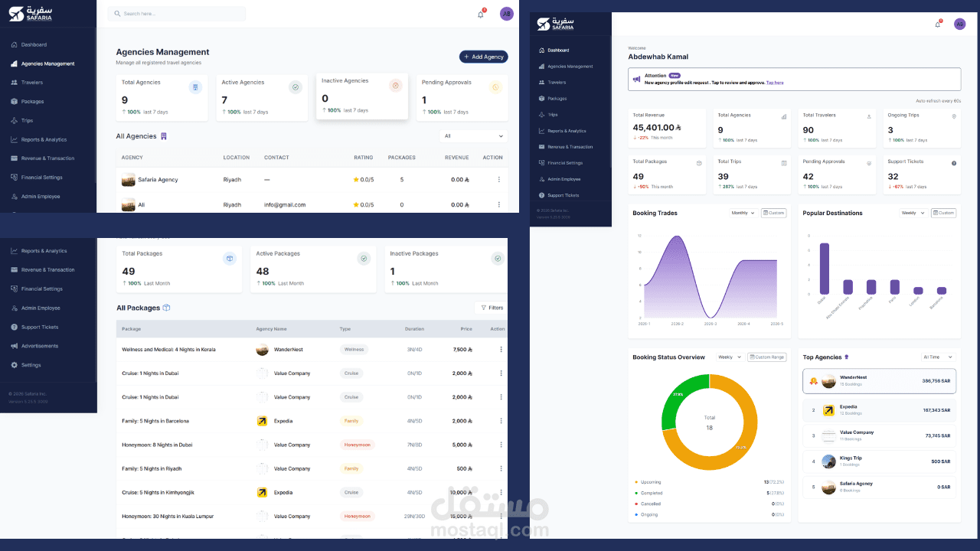Click the Inactive Packages card icon
This screenshot has height=551, width=980.
pyautogui.click(x=498, y=259)
